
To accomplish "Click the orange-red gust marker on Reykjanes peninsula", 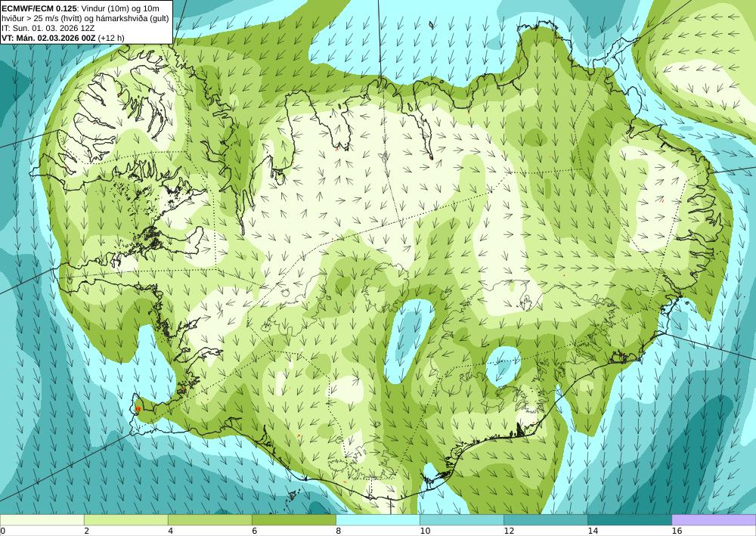I will 138,409.
